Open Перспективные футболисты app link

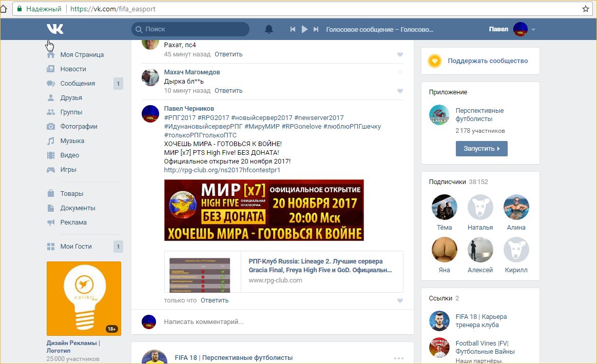click(x=479, y=114)
